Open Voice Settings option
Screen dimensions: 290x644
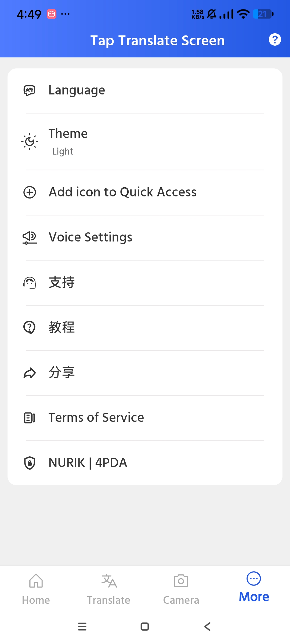(x=145, y=237)
